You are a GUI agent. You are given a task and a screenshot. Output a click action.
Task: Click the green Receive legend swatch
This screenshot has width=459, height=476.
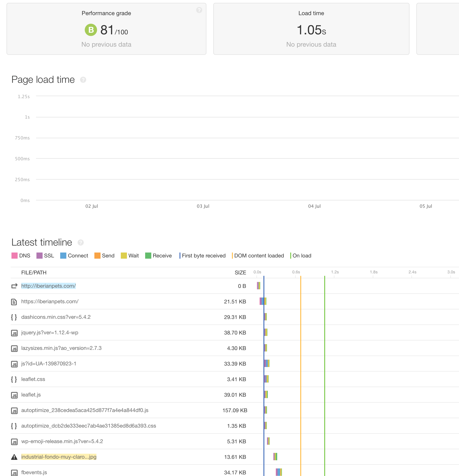pos(148,256)
